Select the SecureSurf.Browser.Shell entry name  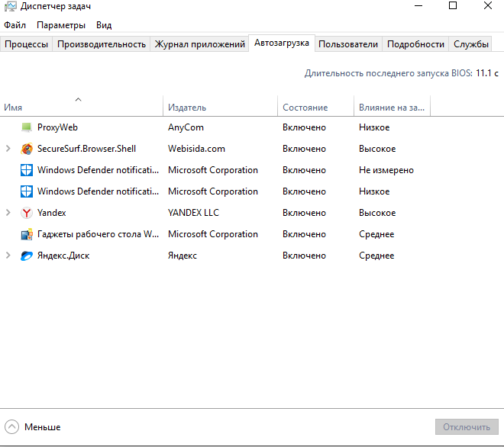coord(86,149)
